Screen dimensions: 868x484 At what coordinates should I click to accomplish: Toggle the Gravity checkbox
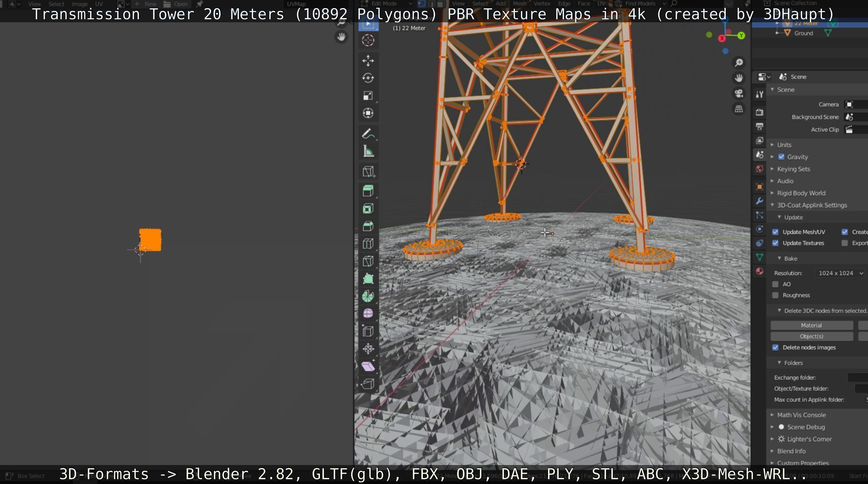781,157
